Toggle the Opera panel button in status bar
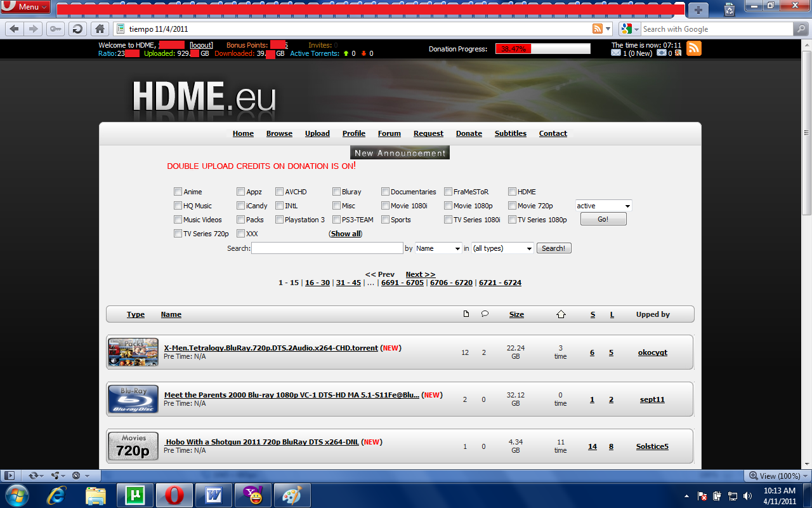This screenshot has height=508, width=812. tap(9, 476)
